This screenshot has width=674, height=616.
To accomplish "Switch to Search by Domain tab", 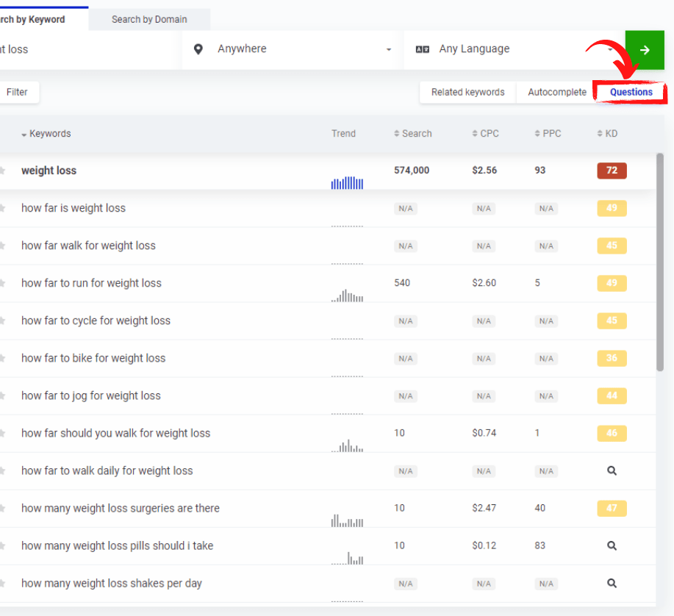I will (x=149, y=19).
